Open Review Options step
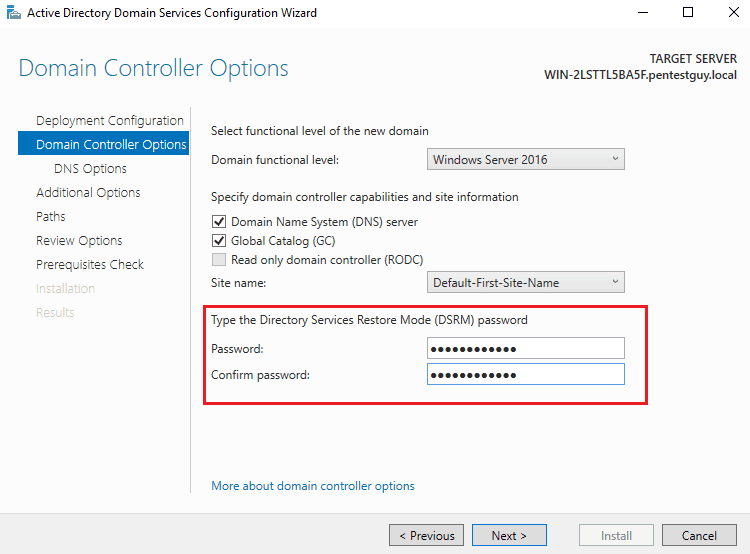The width and height of the screenshot is (750, 554). coord(79,240)
